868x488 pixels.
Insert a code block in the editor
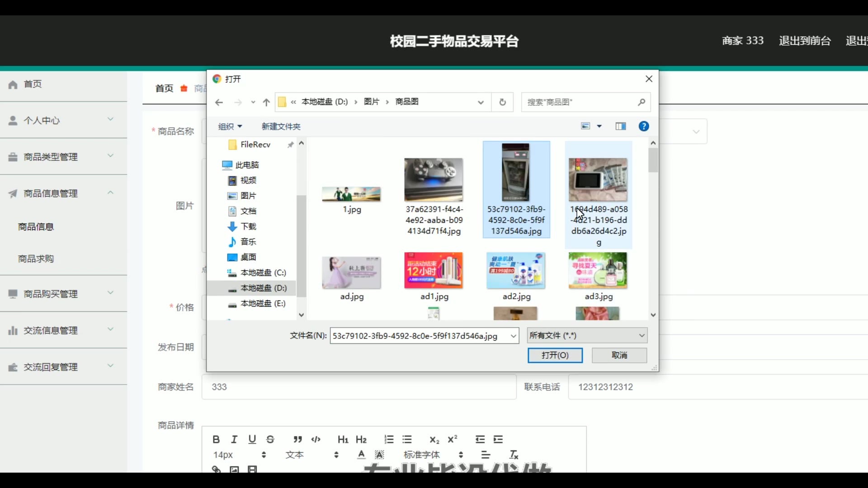(x=316, y=439)
